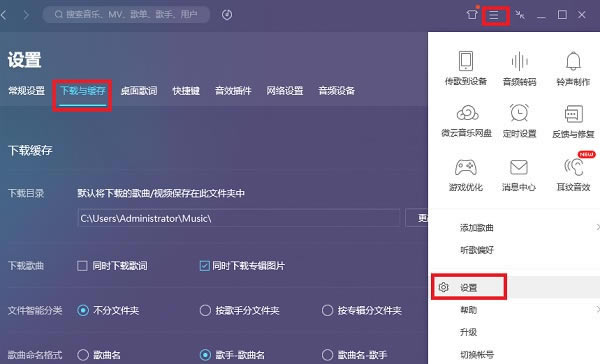Switch to 常规设置 tab

click(26, 91)
